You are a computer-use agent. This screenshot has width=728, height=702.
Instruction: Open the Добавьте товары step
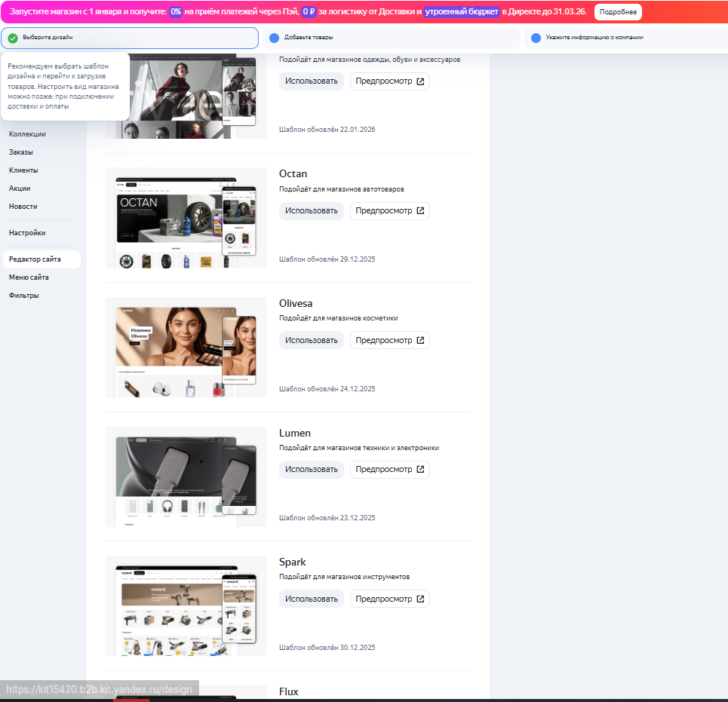(392, 38)
